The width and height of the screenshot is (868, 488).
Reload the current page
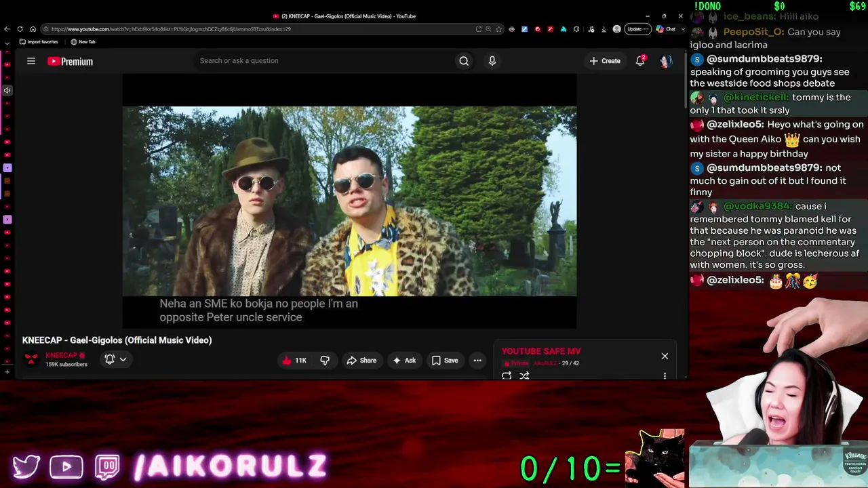[x=20, y=29]
